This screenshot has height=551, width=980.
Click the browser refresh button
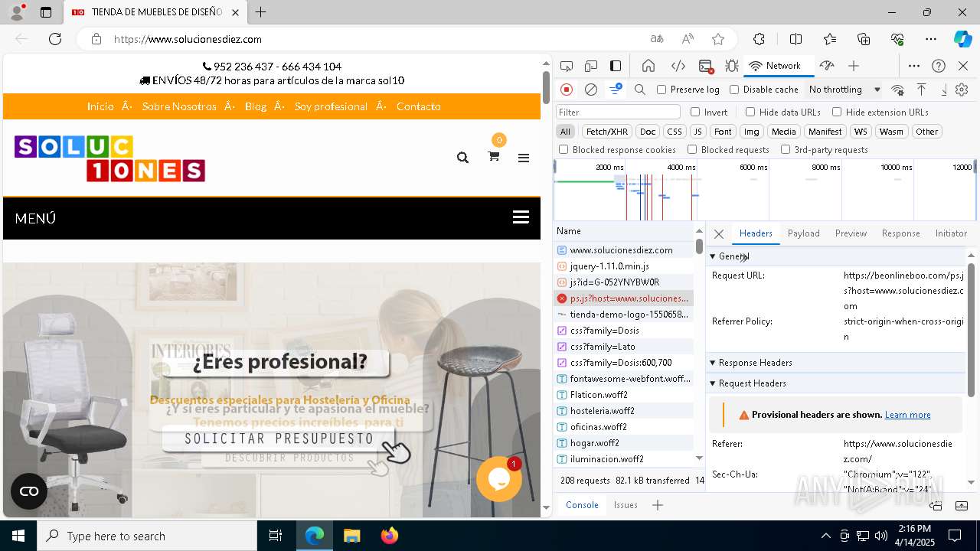tap(55, 39)
